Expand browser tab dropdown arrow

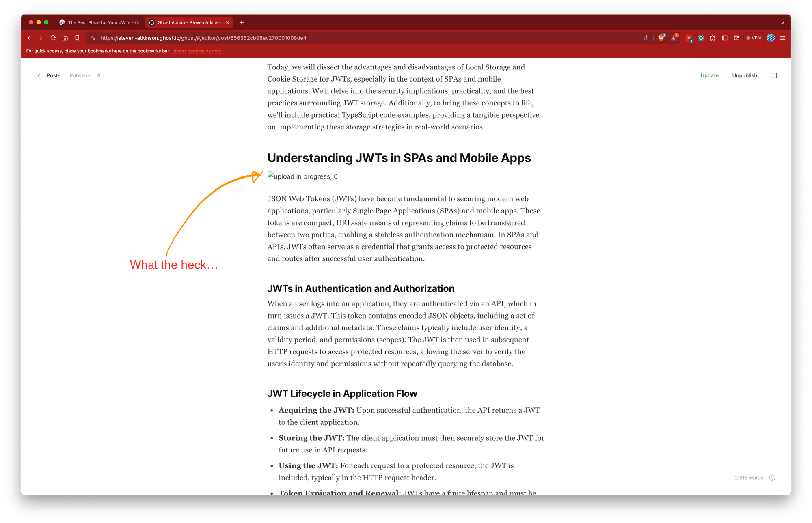click(782, 22)
